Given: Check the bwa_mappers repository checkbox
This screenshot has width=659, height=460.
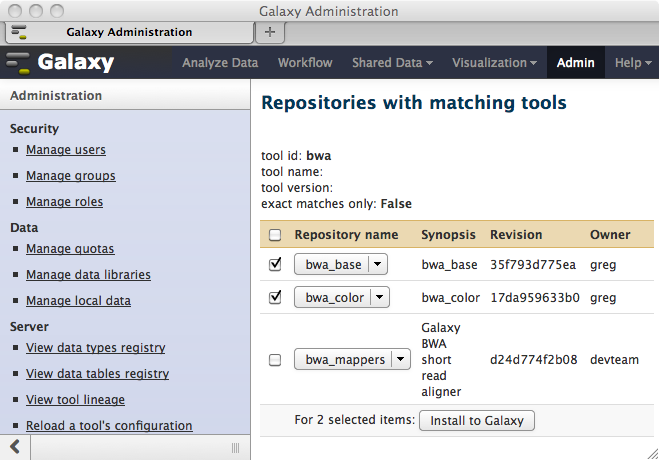Looking at the screenshot, I should click(x=275, y=360).
